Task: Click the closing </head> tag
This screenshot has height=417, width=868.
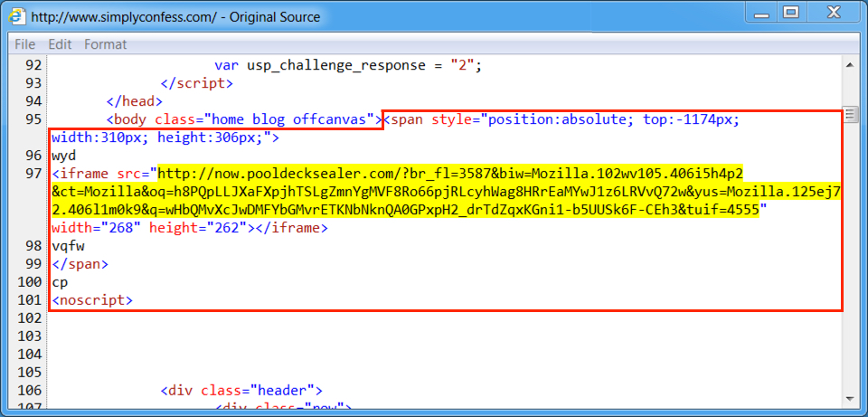Action: pos(135,101)
